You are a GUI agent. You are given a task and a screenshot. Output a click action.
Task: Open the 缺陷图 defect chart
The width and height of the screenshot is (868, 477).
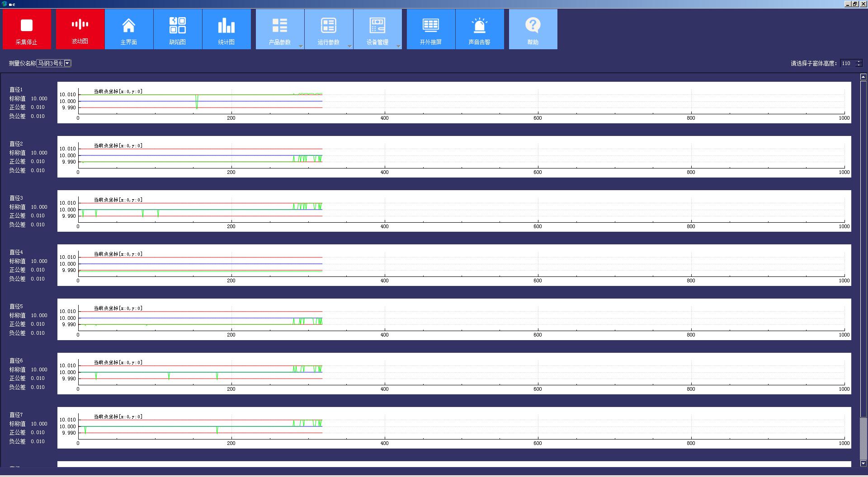pos(178,29)
